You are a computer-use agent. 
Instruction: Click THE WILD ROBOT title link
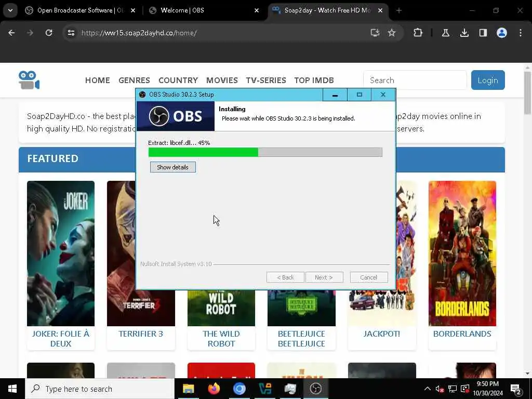coord(221,339)
